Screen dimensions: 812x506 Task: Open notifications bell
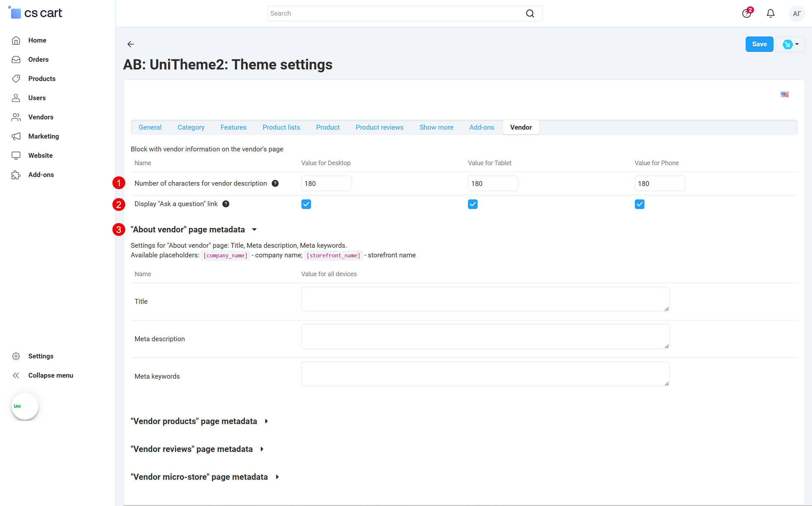click(770, 13)
